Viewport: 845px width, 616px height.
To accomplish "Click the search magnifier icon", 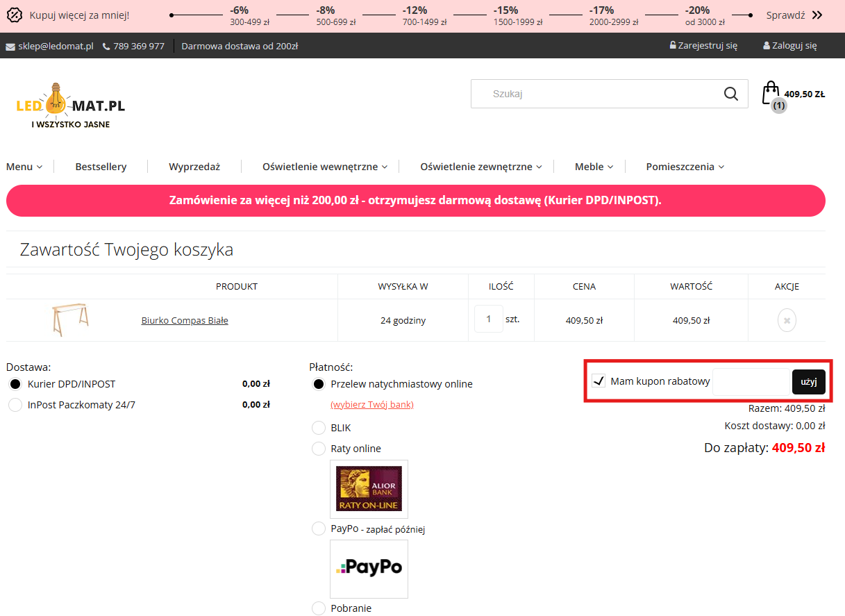I will [730, 94].
